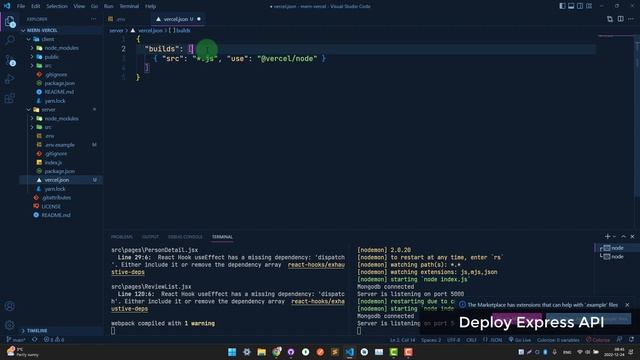Switch to the PROBLEMS panel tab
The width and height of the screenshot is (640, 360).
click(x=122, y=237)
